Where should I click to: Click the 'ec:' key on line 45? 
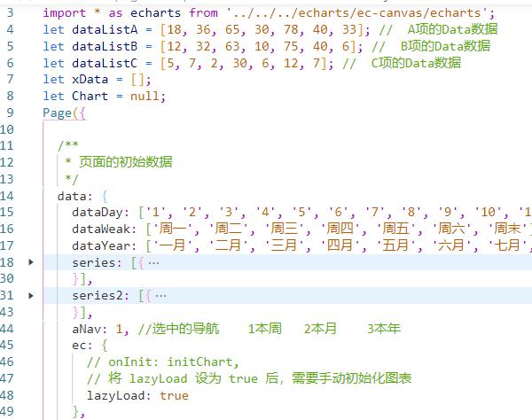tap(82, 346)
